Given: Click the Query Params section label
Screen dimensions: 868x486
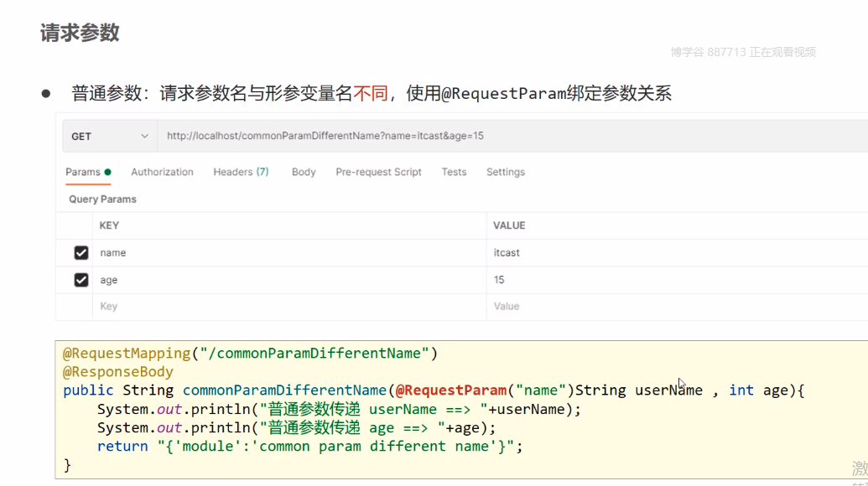Looking at the screenshot, I should coord(102,199).
